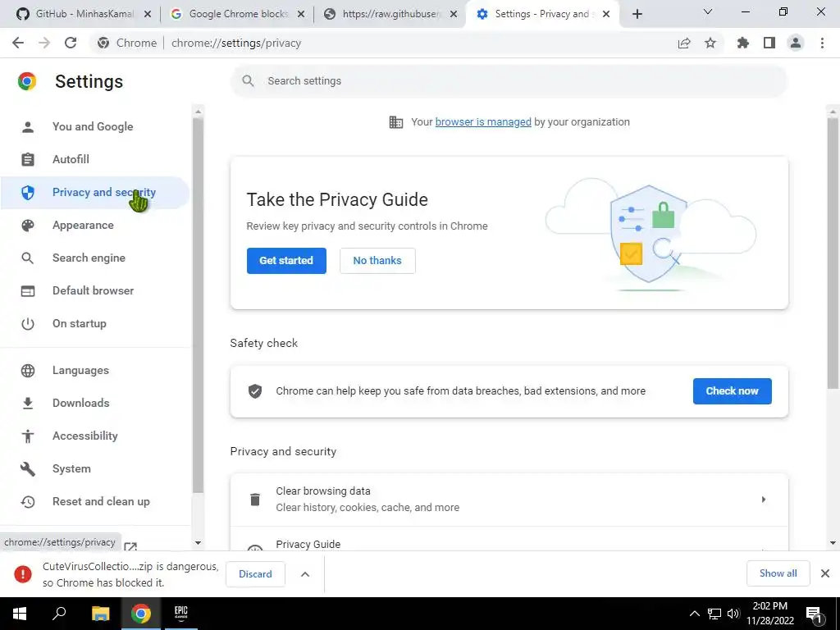The image size is (840, 630).
Task: Open the Extensions puzzle icon
Action: click(743, 43)
